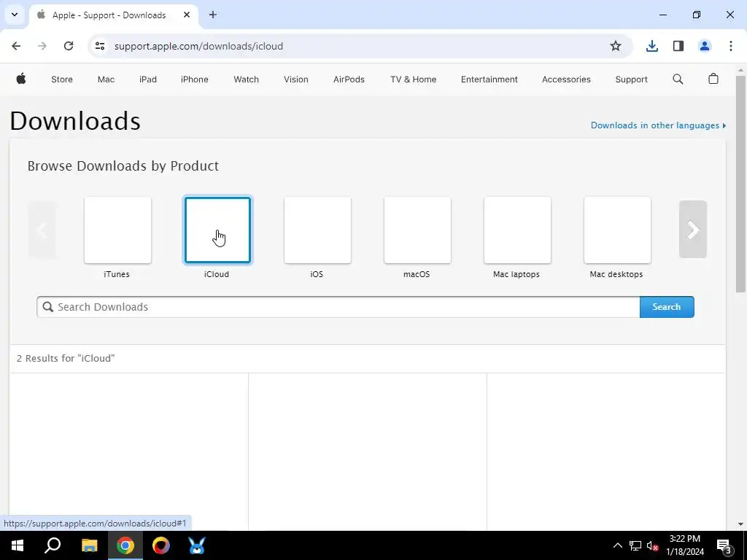Open the Chrome three-dot menu

click(x=731, y=46)
